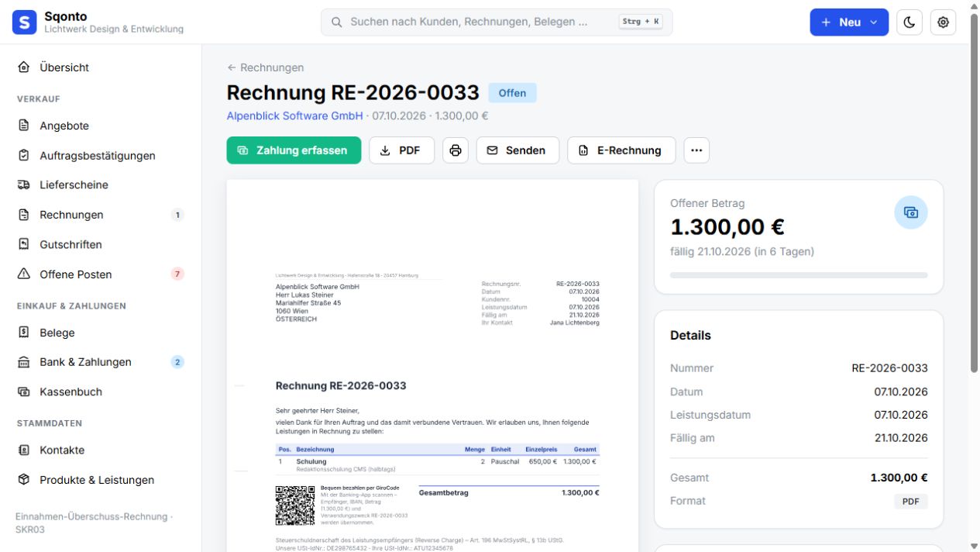Click 'fällig 21.10.2026 (in 6 Tagen)' text
The width and height of the screenshot is (980, 552).
742,252
